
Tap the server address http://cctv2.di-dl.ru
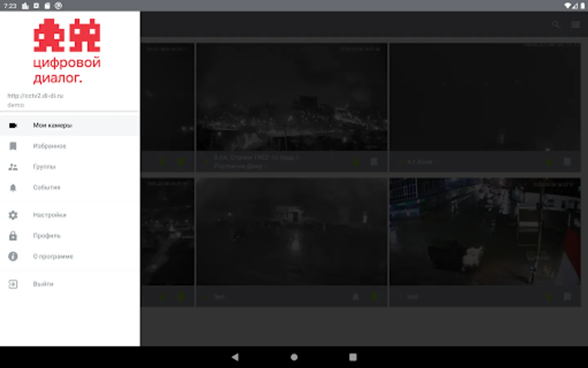pos(35,96)
